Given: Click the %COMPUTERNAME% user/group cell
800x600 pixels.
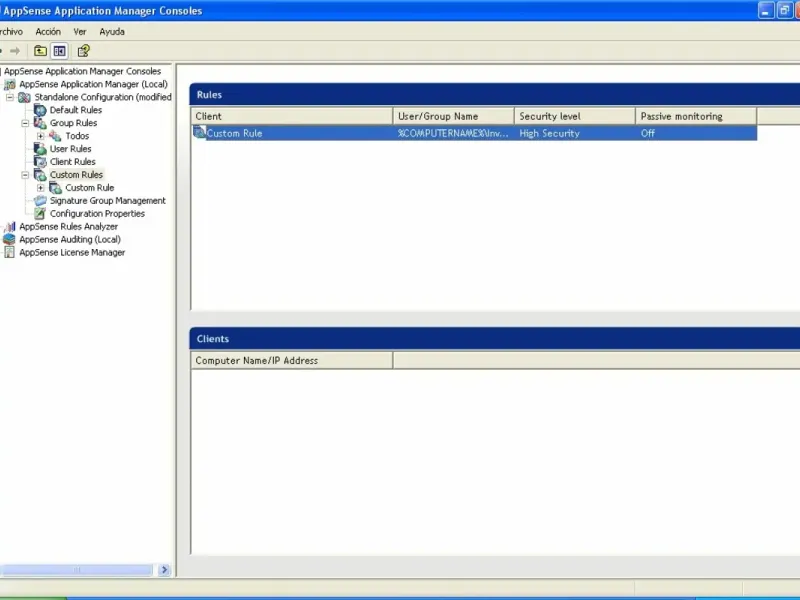Looking at the screenshot, I should pyautogui.click(x=453, y=133).
